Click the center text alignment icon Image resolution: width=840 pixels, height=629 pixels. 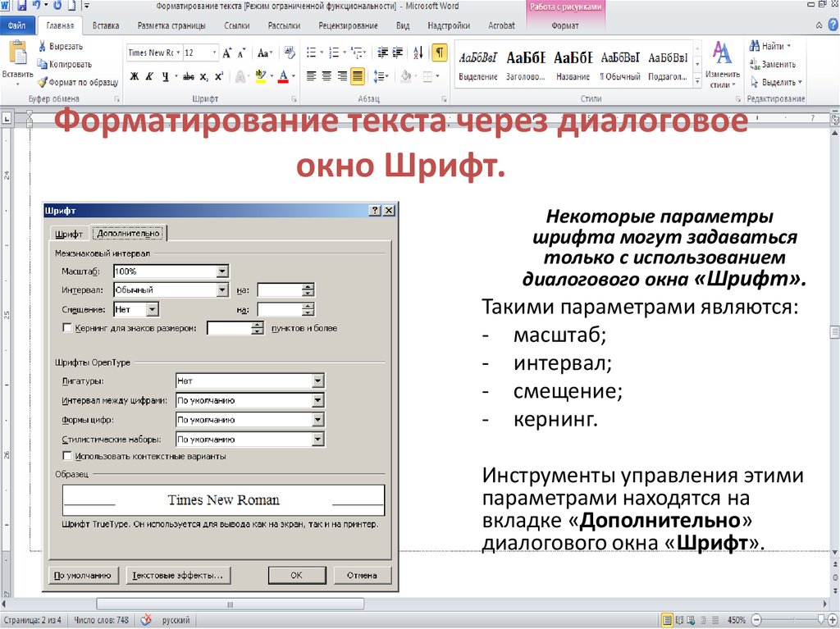(x=326, y=76)
